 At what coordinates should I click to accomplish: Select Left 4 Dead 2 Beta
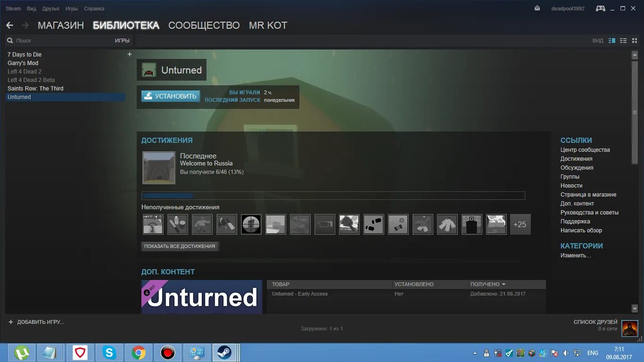(x=31, y=80)
